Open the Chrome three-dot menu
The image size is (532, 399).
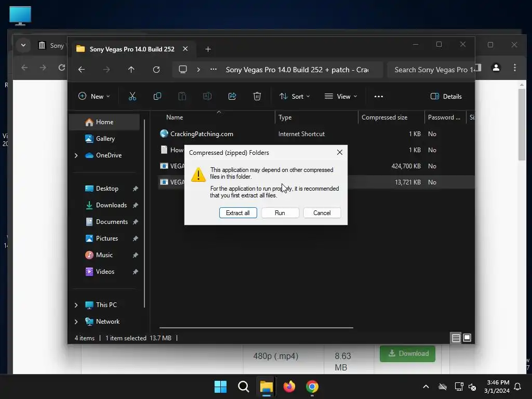coord(515,68)
